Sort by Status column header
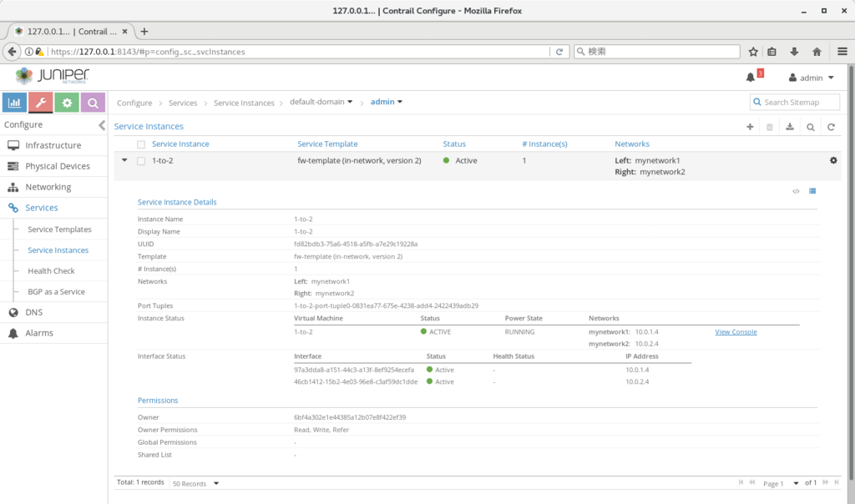Viewport: 855px width, 504px height. (454, 144)
